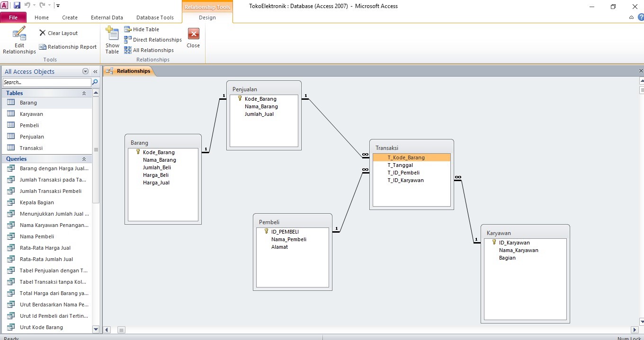Screen dimensions: 644x340
Task: Switch to the External Data tab
Action: tap(107, 17)
